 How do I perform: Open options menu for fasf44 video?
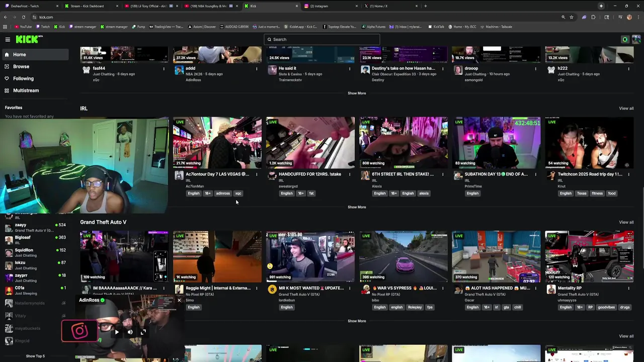tap(164, 68)
